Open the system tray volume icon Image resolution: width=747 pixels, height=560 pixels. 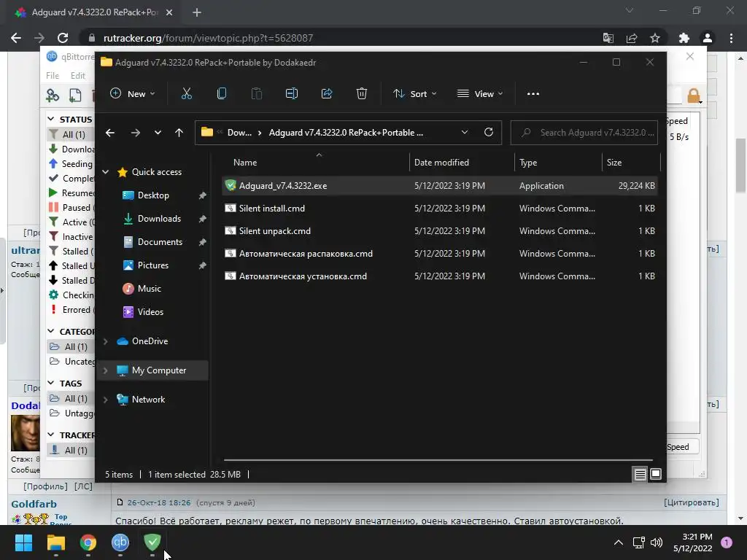[x=657, y=542]
